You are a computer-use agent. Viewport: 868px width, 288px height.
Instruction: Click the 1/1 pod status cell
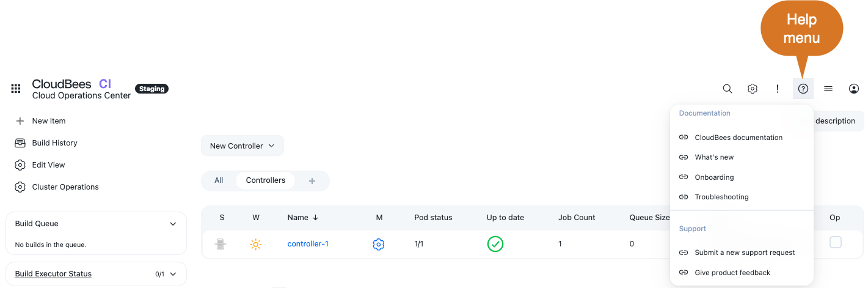pos(419,244)
